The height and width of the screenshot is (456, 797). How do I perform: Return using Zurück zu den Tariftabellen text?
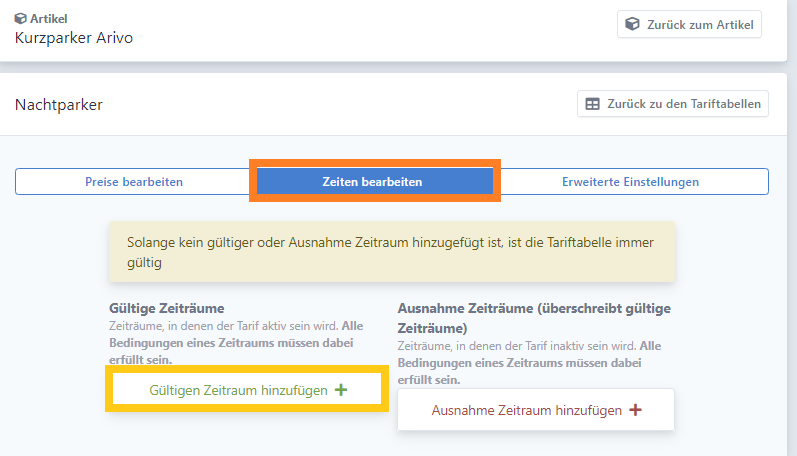point(684,104)
